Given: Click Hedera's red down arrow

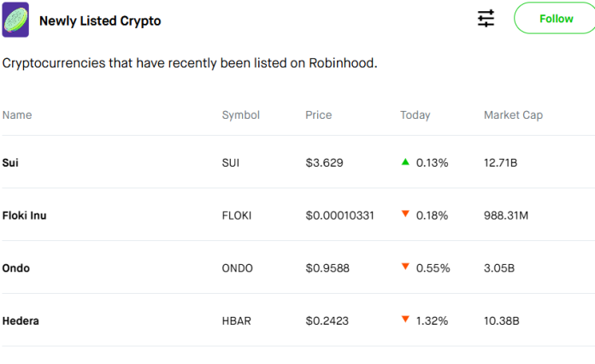Looking at the screenshot, I should [405, 320].
